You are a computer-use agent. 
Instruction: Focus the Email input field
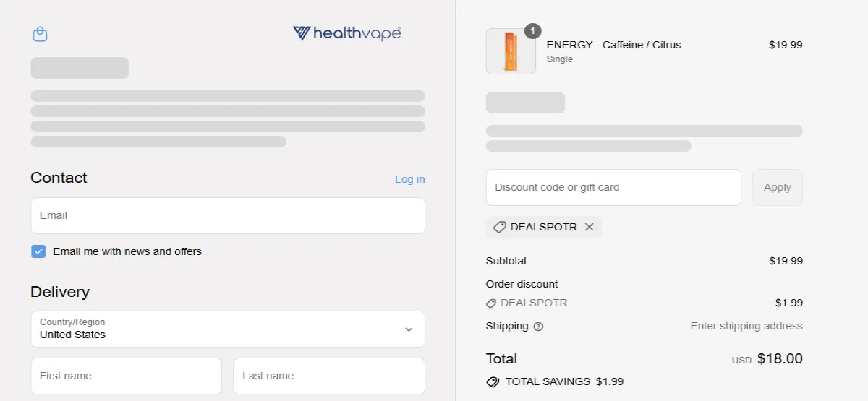click(228, 215)
